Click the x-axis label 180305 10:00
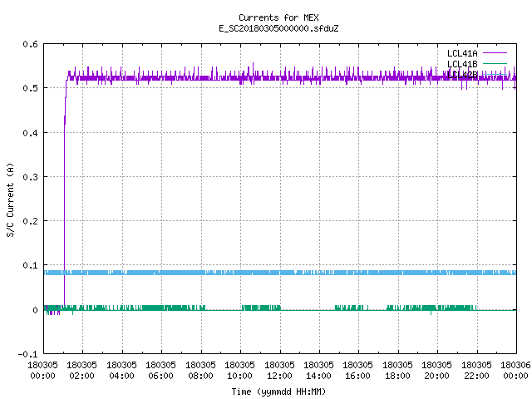 pos(239,371)
